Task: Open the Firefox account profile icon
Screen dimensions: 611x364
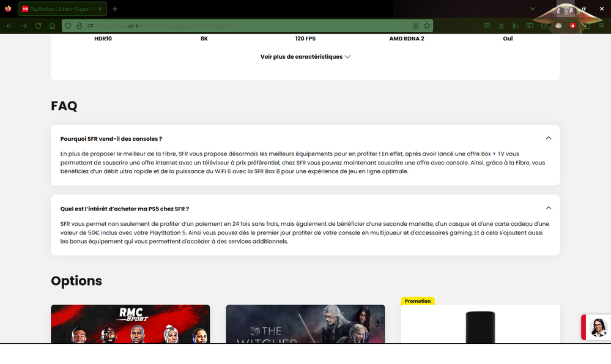Action: [x=558, y=26]
